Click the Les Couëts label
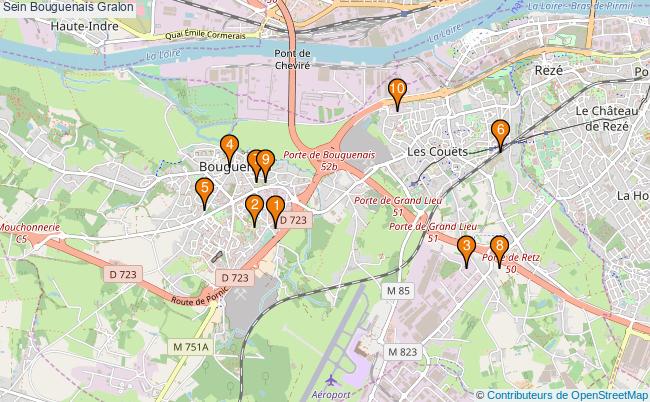Viewport: 650px width, 402px height. pos(437,152)
